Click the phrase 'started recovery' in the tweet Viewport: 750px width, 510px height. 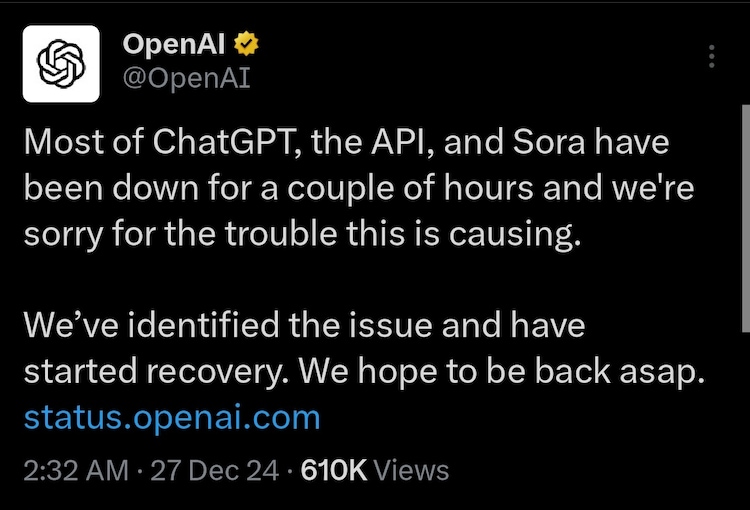tap(156, 371)
